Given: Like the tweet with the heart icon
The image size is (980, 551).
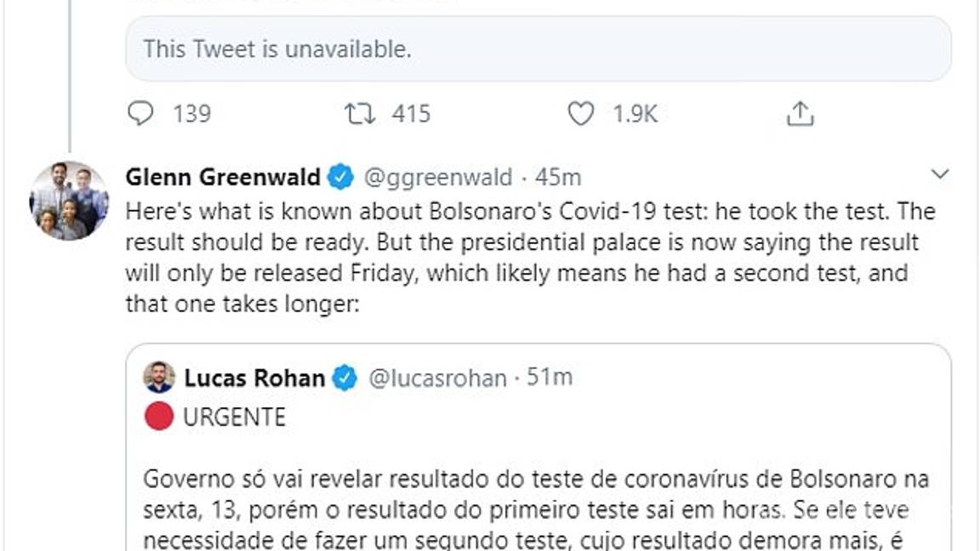Looking at the screenshot, I should 580,114.
